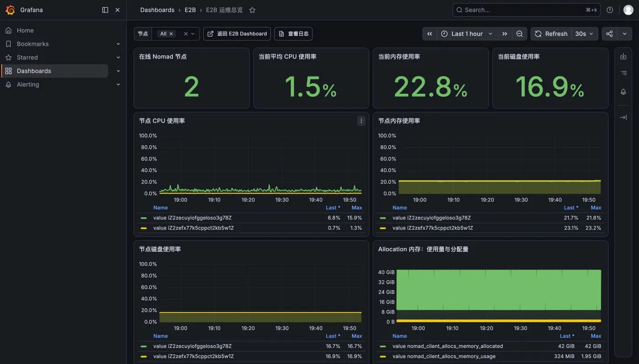
Task: Focus the Search bar
Action: pos(526,10)
